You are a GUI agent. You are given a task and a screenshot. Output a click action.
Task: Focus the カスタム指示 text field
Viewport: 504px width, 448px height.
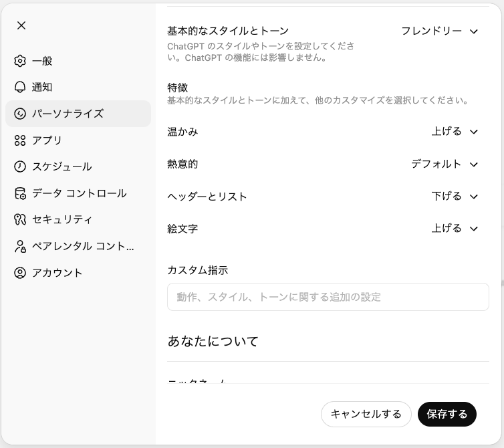click(x=328, y=297)
